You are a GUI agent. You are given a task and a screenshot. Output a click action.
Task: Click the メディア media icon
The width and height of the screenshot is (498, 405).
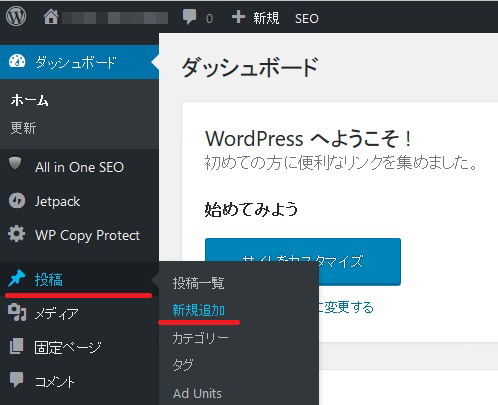point(17,312)
